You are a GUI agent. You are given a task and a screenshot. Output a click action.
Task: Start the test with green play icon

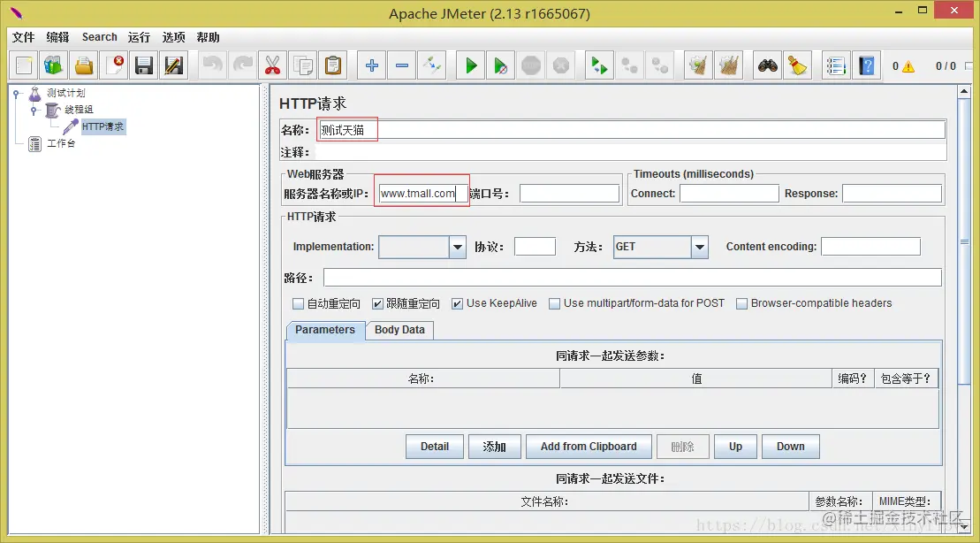click(x=471, y=65)
